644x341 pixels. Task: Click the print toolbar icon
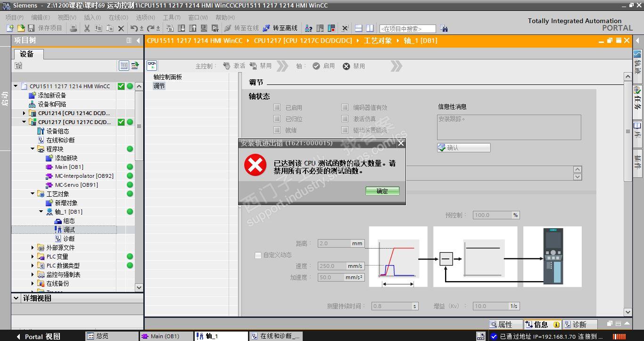[x=73, y=28]
